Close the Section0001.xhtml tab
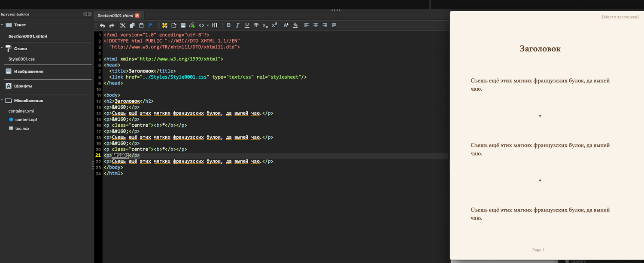Viewport: 644px width, 263px height. click(x=137, y=15)
